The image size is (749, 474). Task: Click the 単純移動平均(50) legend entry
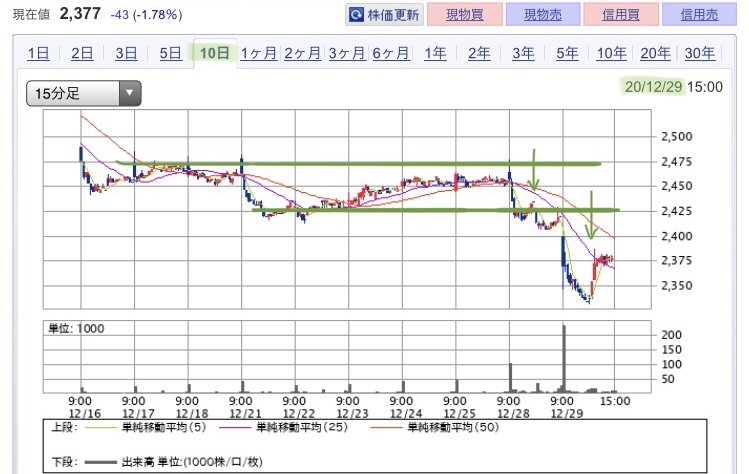[435, 427]
